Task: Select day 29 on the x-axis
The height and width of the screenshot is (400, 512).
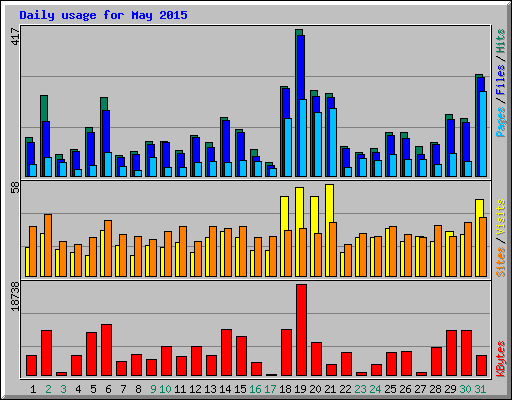Action: 450,389
